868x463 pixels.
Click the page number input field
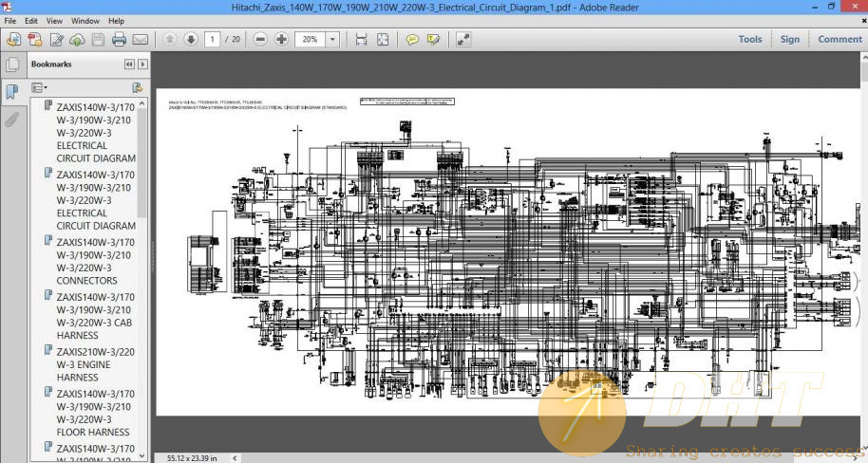point(213,39)
